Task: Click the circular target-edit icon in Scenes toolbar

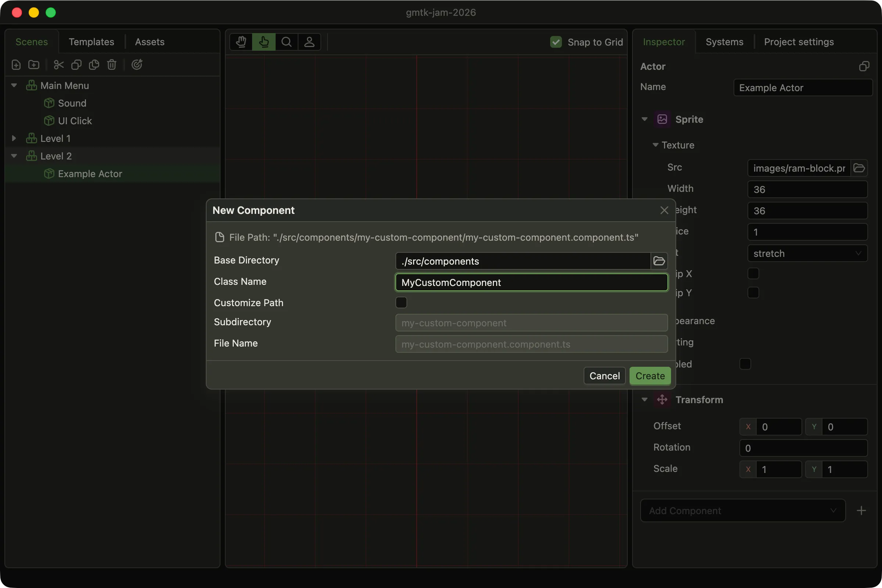Action: (137, 65)
